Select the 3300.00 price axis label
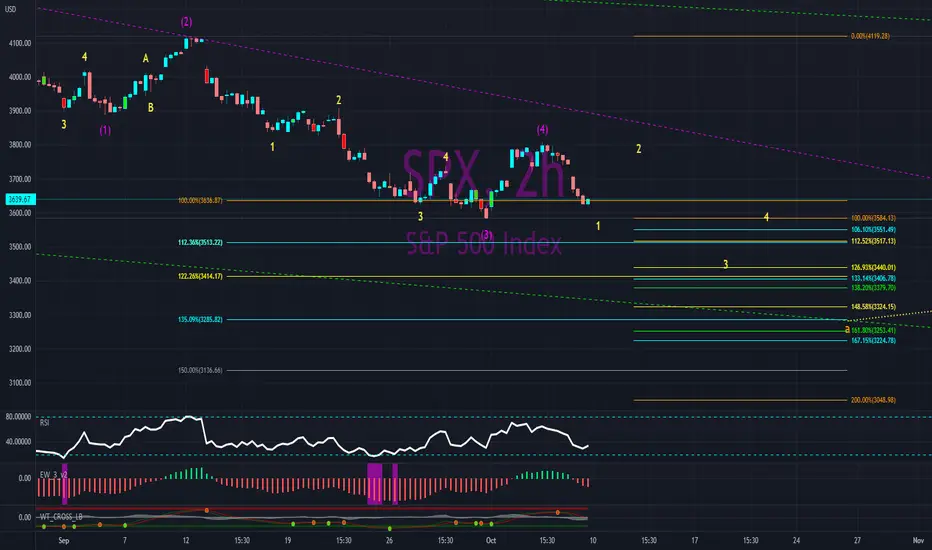932x550 pixels. [20, 315]
